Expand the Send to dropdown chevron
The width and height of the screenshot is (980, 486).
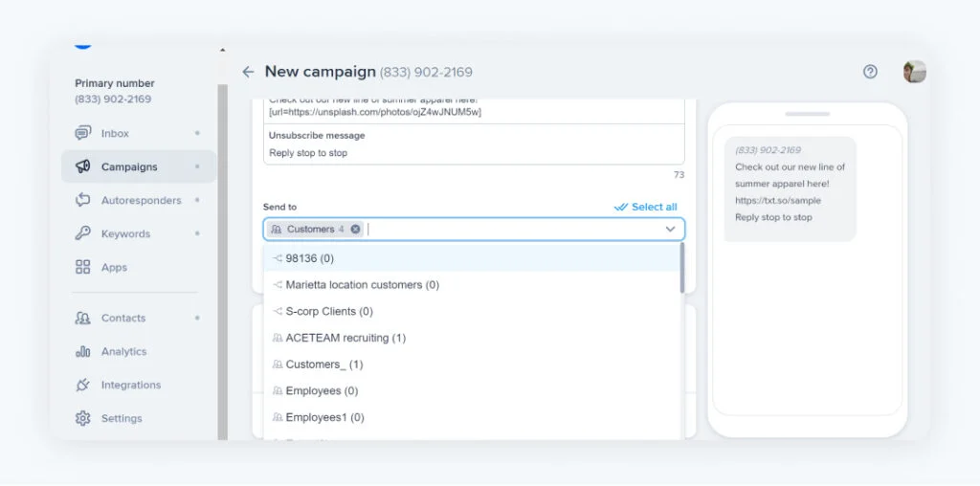[x=670, y=230]
